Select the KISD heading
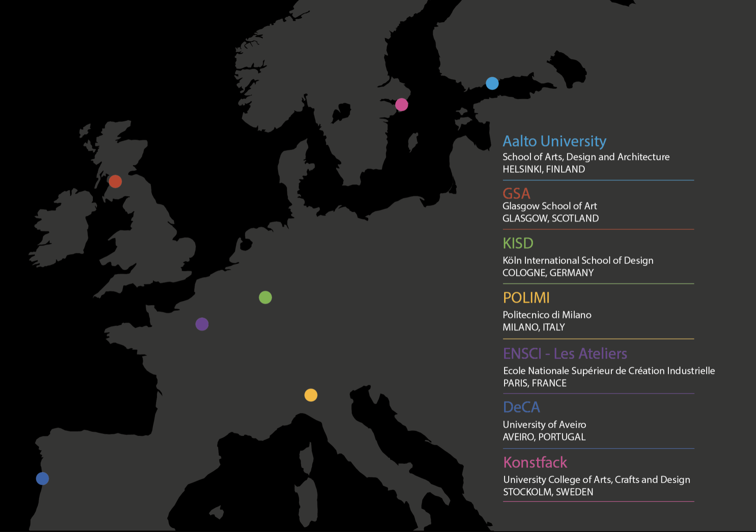Viewport: 756px width, 532px height. point(518,243)
